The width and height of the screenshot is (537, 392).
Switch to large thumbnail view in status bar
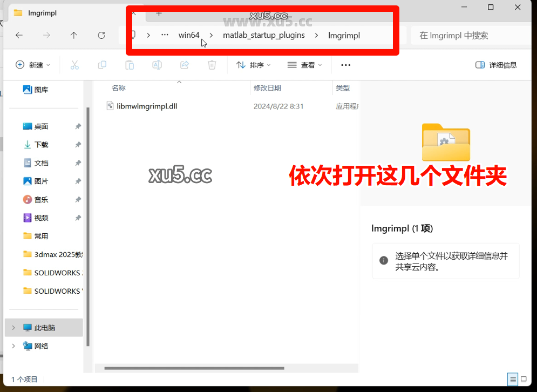coord(524,380)
